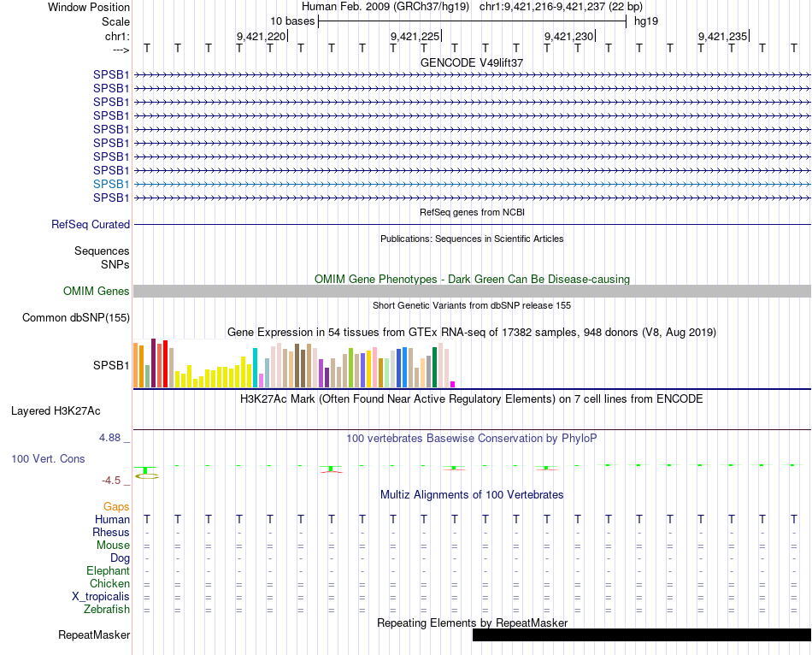This screenshot has height=655, width=812.
Task: Click the gray OMIM Genes bar
Action: [472, 292]
